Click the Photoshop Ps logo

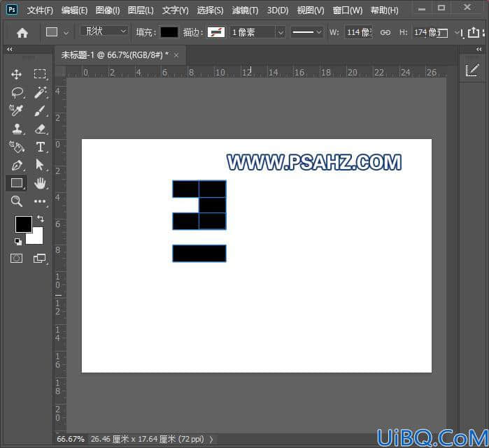(12, 10)
